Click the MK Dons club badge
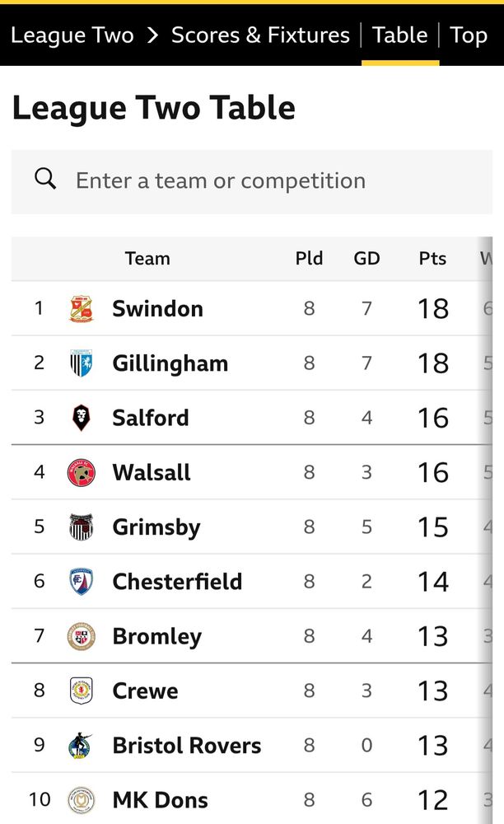 tap(82, 799)
